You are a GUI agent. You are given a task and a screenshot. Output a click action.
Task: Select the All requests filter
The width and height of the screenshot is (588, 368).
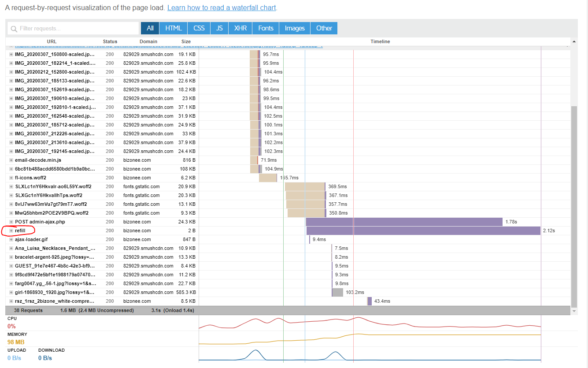pos(150,28)
